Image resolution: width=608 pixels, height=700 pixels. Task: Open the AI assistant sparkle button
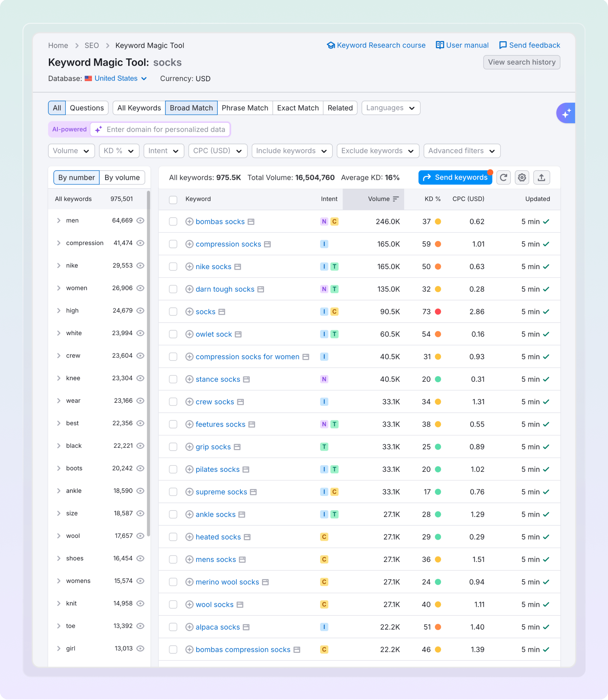coord(566,113)
